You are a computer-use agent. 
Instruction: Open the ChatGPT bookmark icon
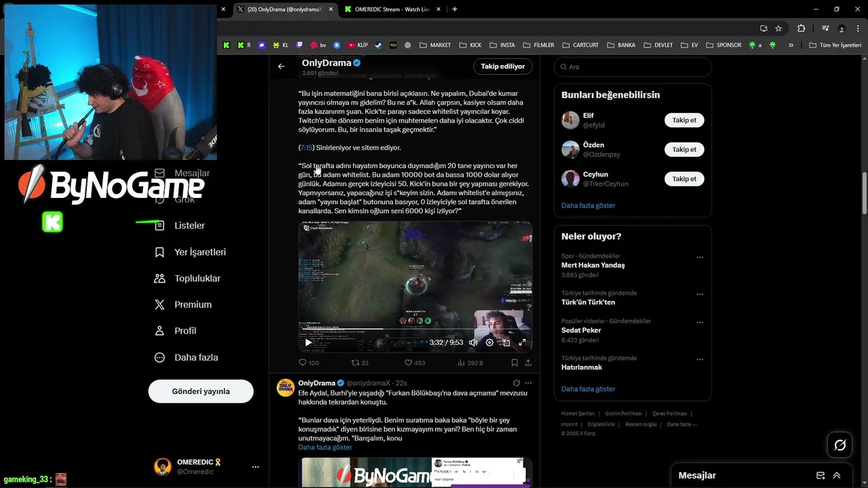pos(408,45)
